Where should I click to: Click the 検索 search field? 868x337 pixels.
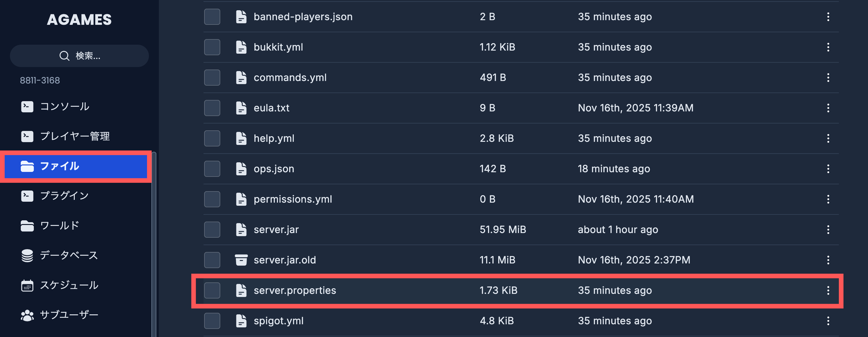pyautogui.click(x=87, y=56)
